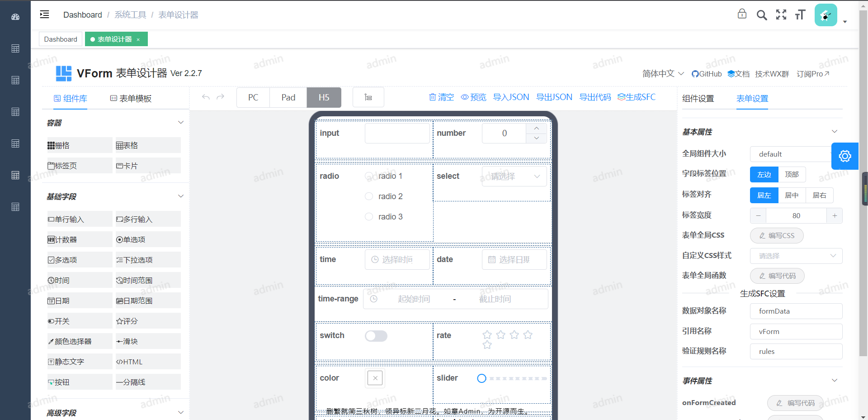Collapse the 基本属性 section
The height and width of the screenshot is (420, 868).
tap(835, 132)
